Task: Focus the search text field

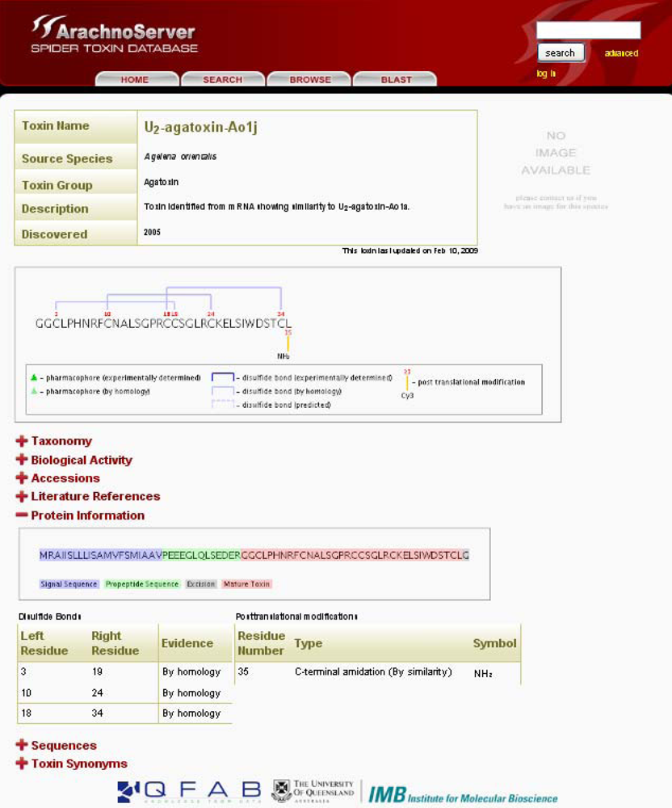Action: [588, 30]
